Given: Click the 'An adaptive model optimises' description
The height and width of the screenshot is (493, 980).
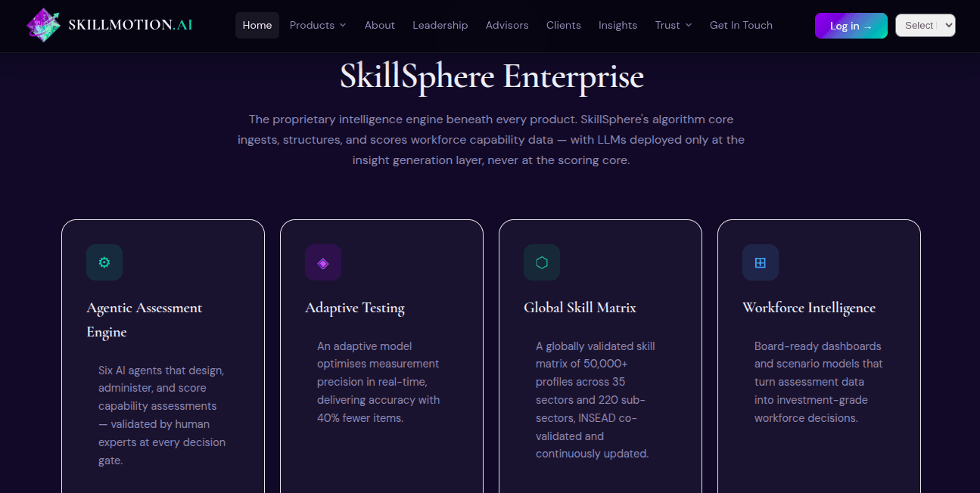Looking at the screenshot, I should [378, 382].
